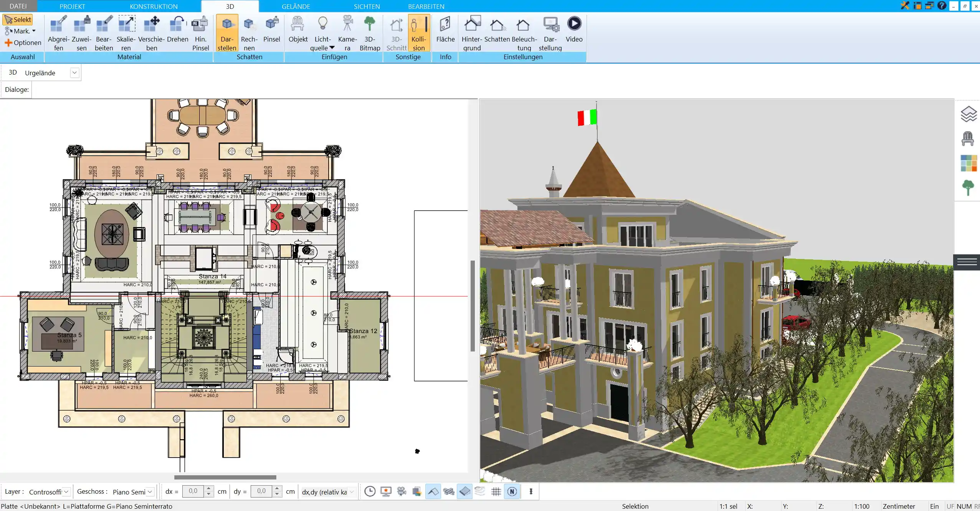The width and height of the screenshot is (980, 511).
Task: Open the 3D tab
Action: 230,6
